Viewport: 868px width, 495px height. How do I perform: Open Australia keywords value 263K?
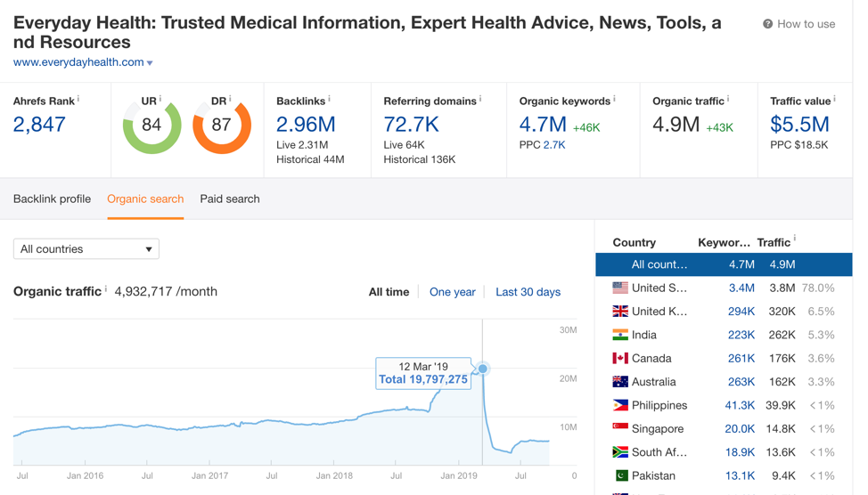click(x=741, y=382)
